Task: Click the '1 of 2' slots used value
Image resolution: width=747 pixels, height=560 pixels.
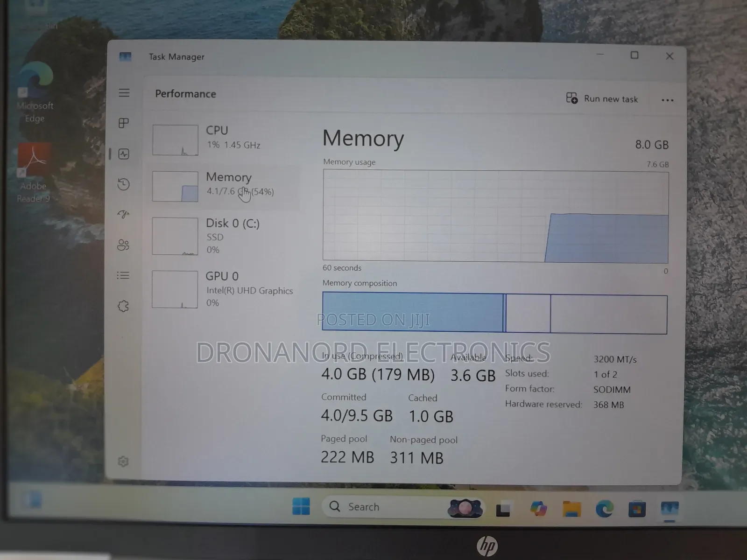Action: pos(605,375)
